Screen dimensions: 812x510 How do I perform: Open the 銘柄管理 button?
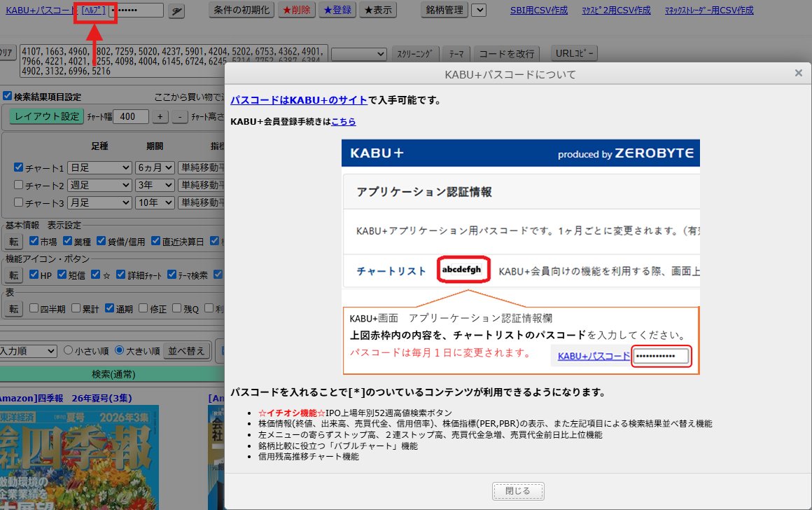pyautogui.click(x=444, y=10)
